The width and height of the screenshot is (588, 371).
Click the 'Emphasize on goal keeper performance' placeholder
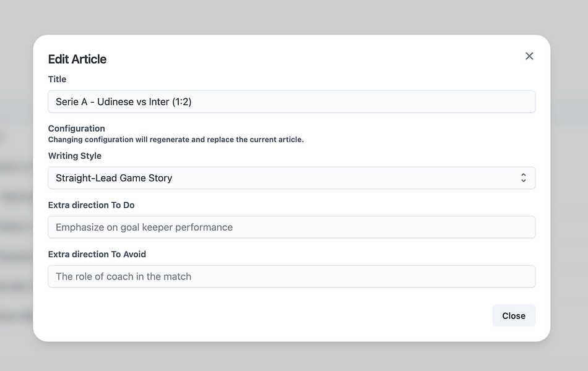144,228
